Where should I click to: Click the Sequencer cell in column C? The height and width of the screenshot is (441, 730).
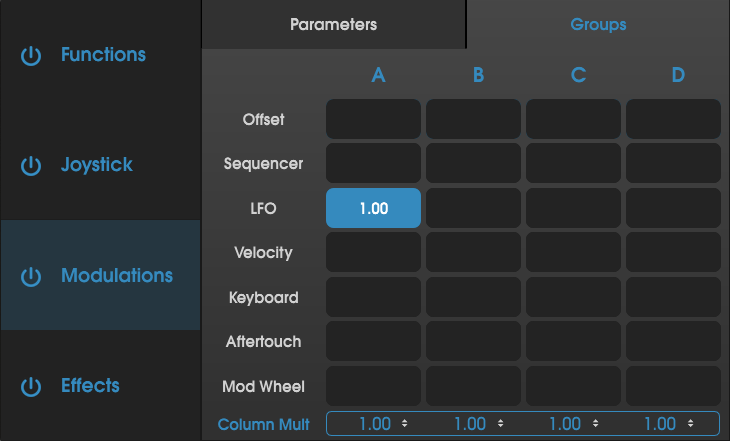574,163
